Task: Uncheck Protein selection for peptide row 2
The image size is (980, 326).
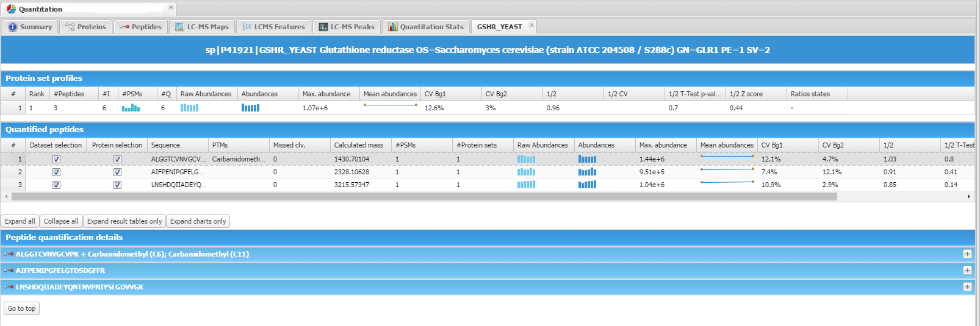Action: pos(117,172)
